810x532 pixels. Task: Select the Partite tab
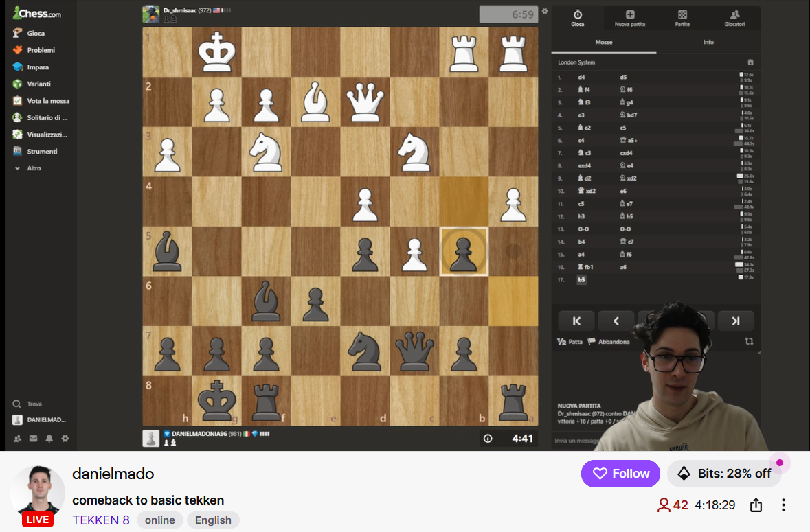click(682, 18)
